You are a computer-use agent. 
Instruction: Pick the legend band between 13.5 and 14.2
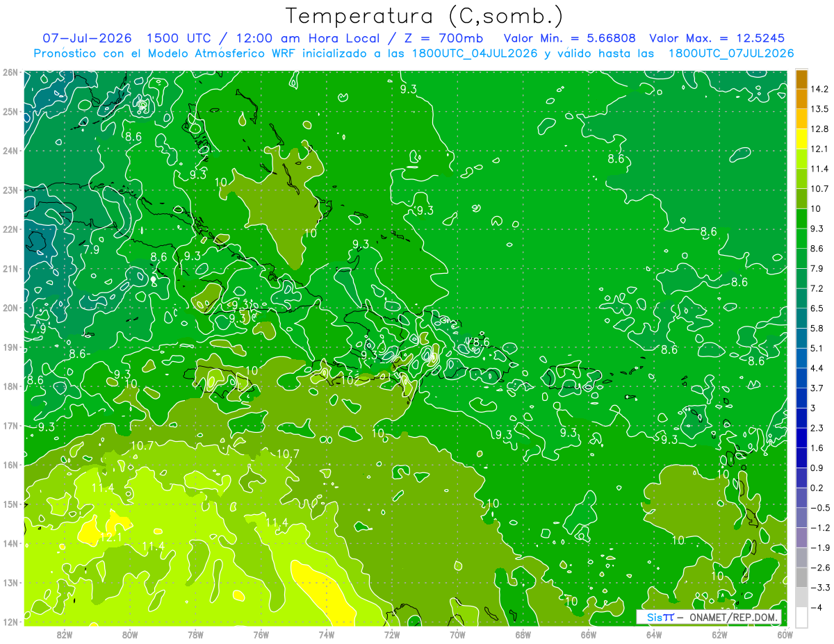(x=801, y=99)
